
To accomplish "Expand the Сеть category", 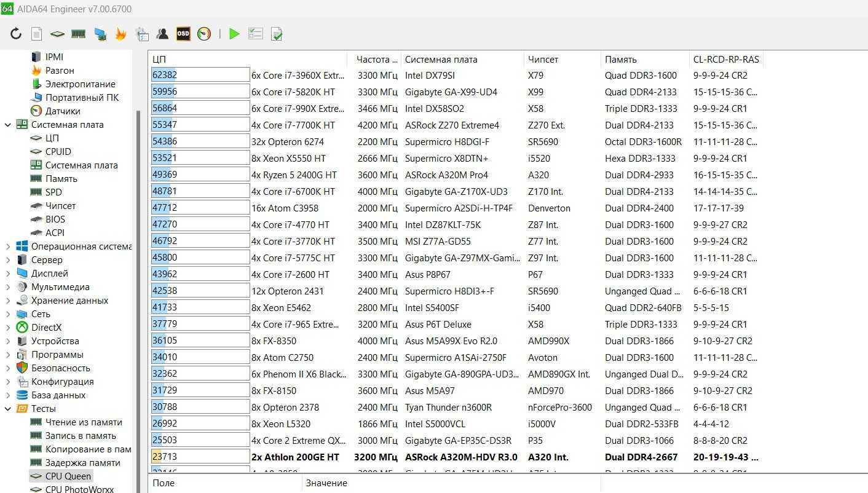I will [7, 314].
